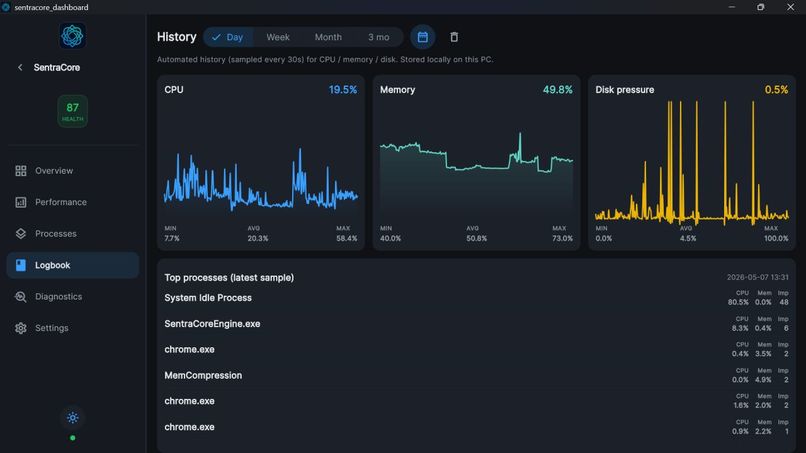Click the Memory current value 49.8%
806x453 pixels.
click(558, 89)
